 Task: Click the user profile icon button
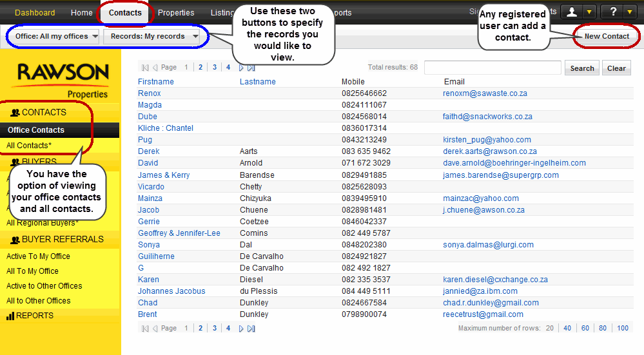click(x=571, y=12)
